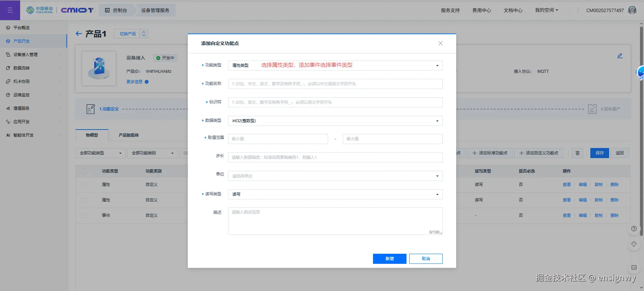Check the second 属性 row checkbox

click(84, 200)
